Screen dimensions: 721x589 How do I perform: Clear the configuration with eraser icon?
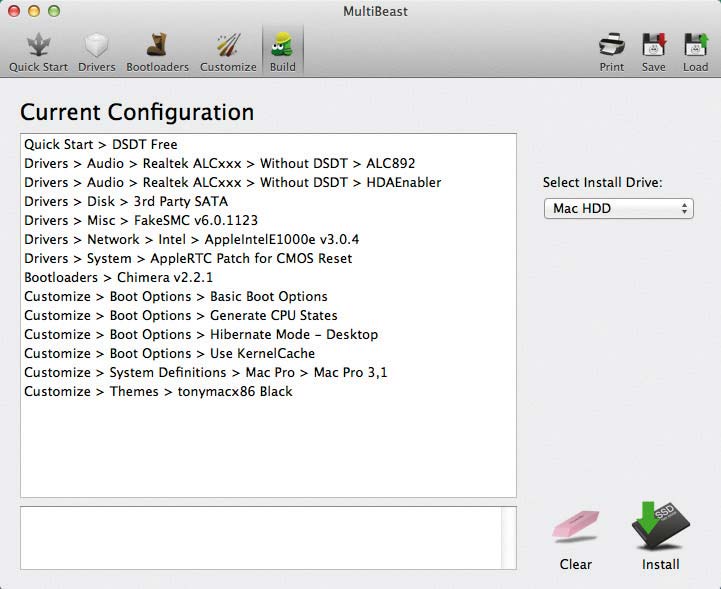pos(575,538)
